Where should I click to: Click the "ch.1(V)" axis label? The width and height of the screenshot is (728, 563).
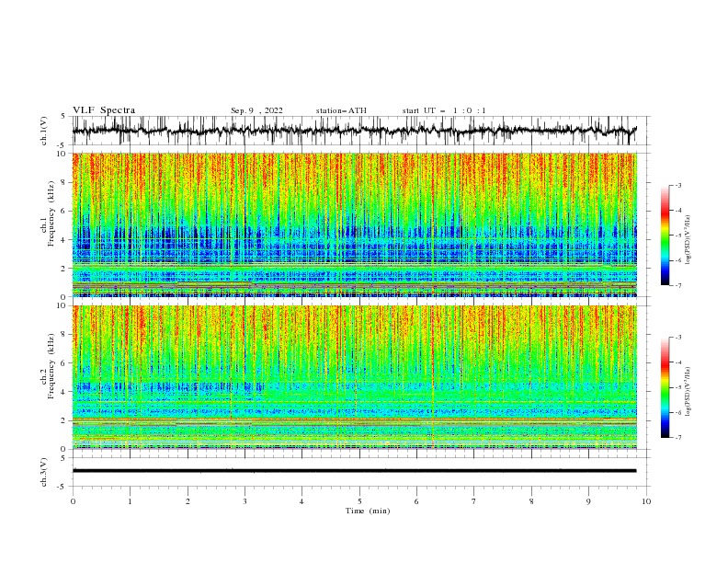coord(44,131)
